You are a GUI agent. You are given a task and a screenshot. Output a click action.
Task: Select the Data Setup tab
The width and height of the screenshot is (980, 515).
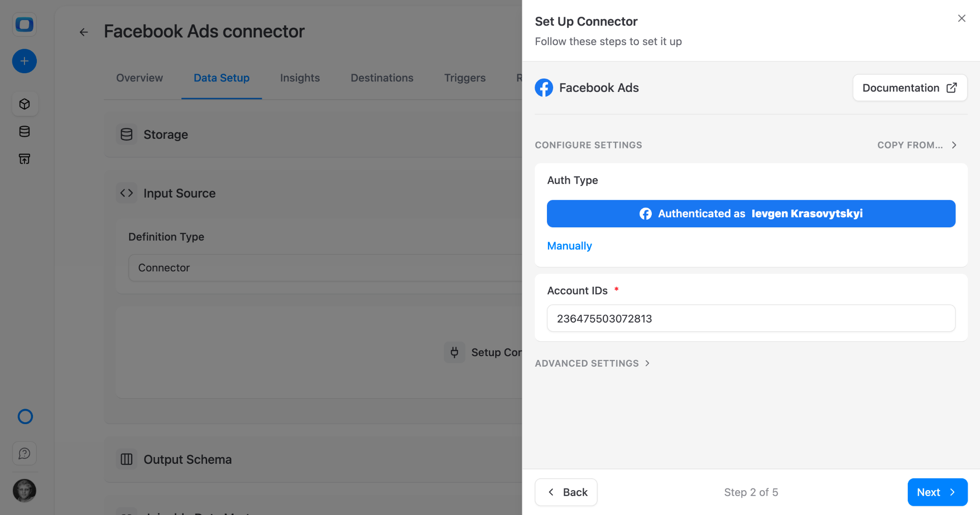(x=222, y=78)
